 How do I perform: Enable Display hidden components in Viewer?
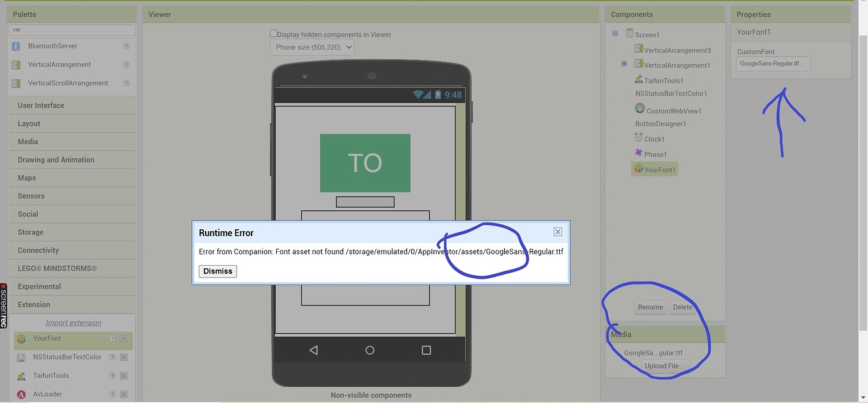click(x=274, y=33)
